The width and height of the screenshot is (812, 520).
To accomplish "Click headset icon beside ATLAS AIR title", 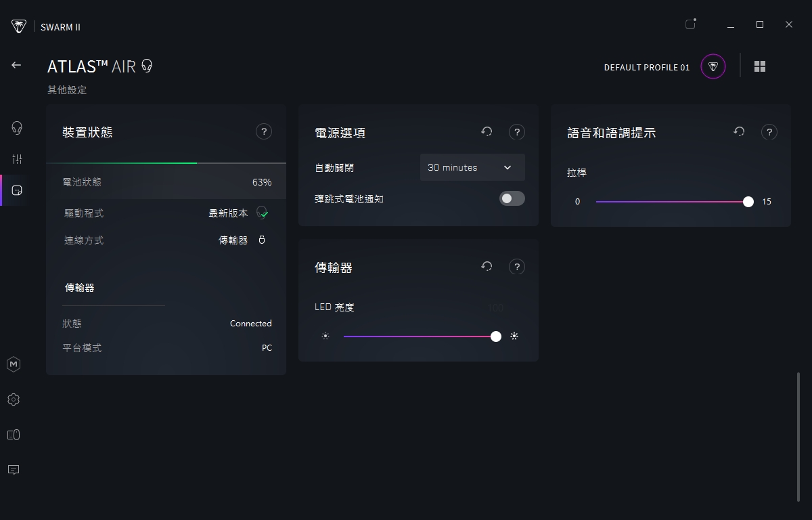I will [x=147, y=66].
